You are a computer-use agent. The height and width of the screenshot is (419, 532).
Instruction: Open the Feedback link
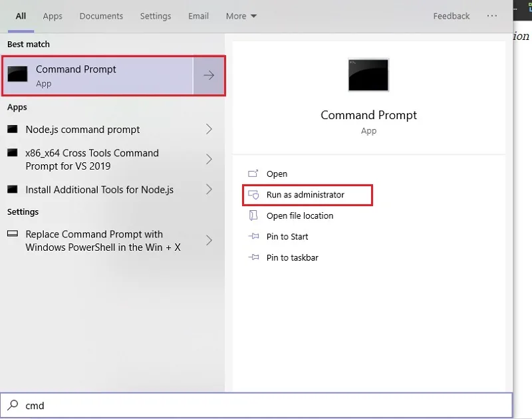452,16
